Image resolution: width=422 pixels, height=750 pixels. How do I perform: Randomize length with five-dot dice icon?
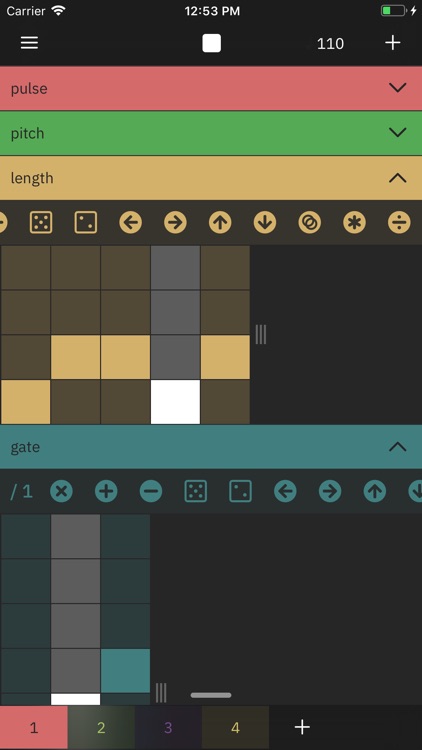(x=41, y=222)
